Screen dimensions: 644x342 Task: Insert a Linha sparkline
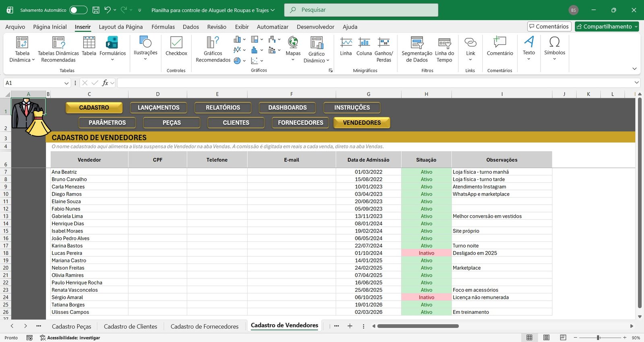346,46
